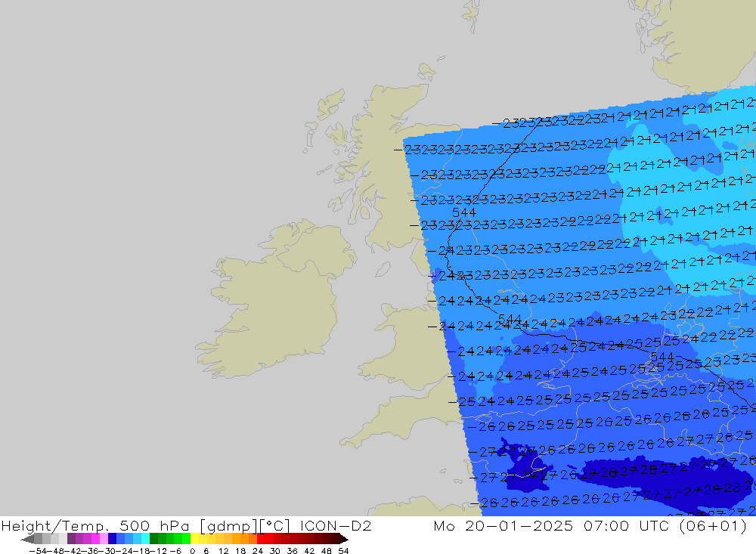
Task: Click the ICON-D2 model label
Action: point(336,525)
